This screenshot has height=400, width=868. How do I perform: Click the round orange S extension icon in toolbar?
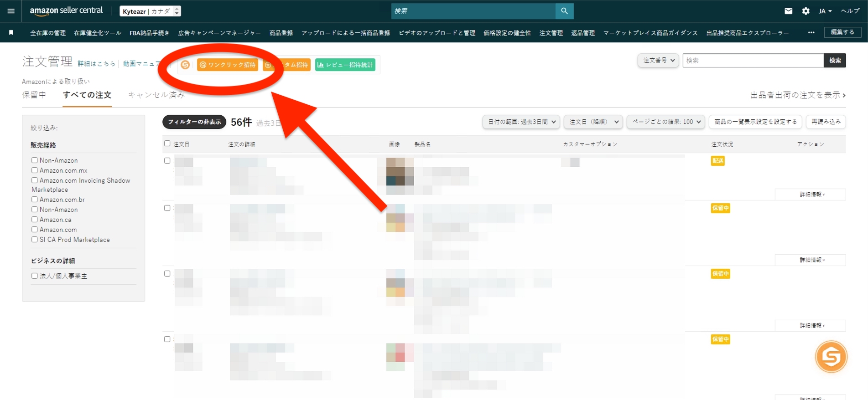tap(185, 65)
